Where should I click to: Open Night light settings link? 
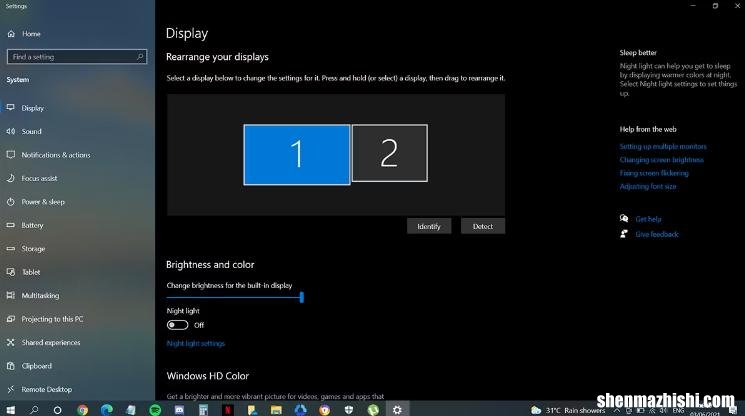click(x=195, y=343)
